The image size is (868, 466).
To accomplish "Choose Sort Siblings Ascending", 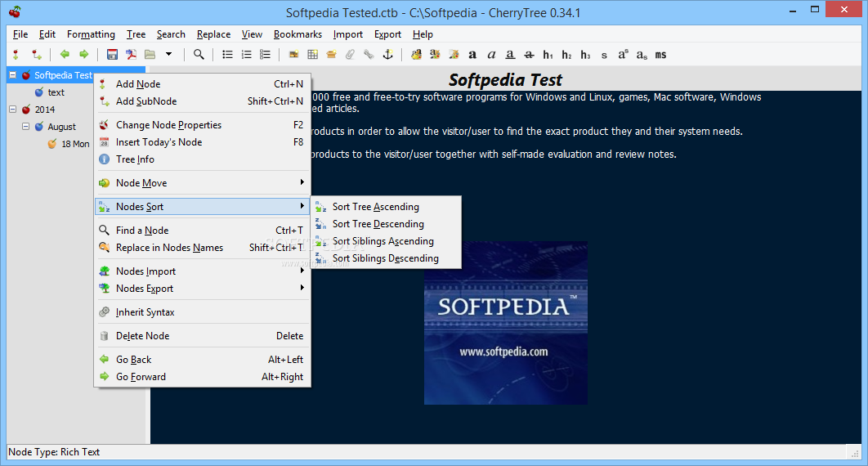I will pyautogui.click(x=386, y=240).
